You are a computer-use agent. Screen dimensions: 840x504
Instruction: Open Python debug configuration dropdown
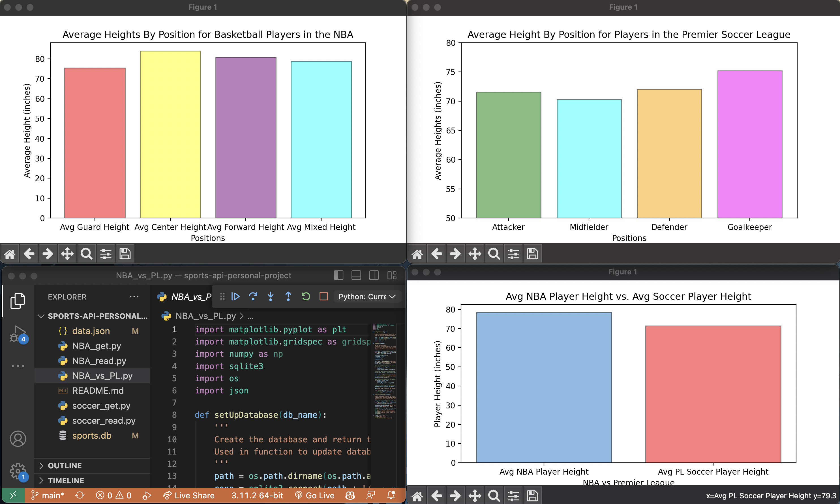coord(367,296)
